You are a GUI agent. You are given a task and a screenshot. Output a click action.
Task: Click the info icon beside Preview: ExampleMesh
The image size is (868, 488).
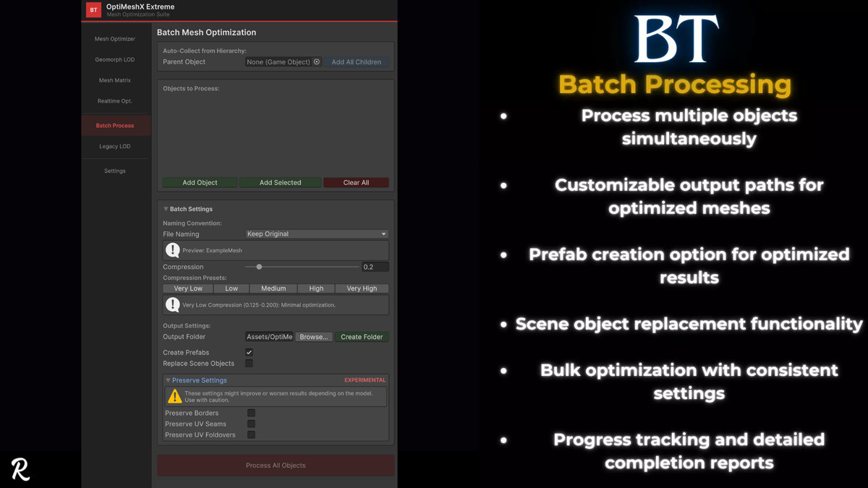coord(172,250)
